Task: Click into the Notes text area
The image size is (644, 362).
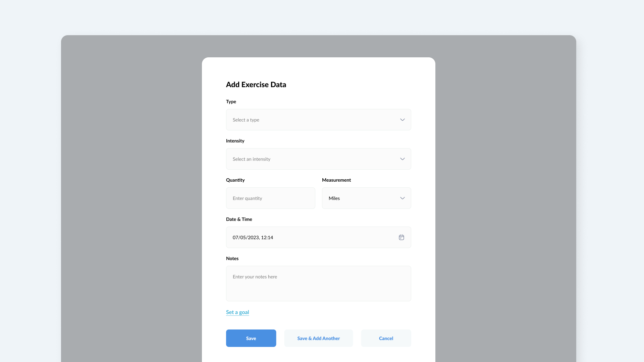Action: pyautogui.click(x=318, y=284)
